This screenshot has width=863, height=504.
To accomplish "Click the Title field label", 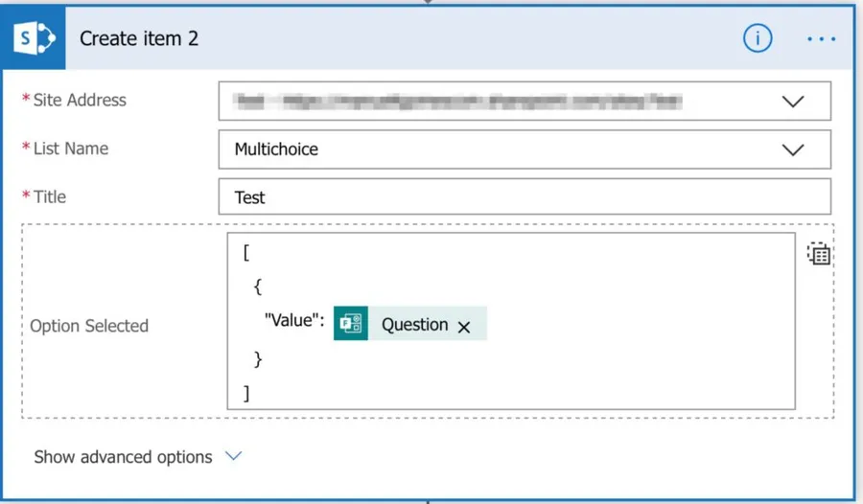I will (50, 196).
